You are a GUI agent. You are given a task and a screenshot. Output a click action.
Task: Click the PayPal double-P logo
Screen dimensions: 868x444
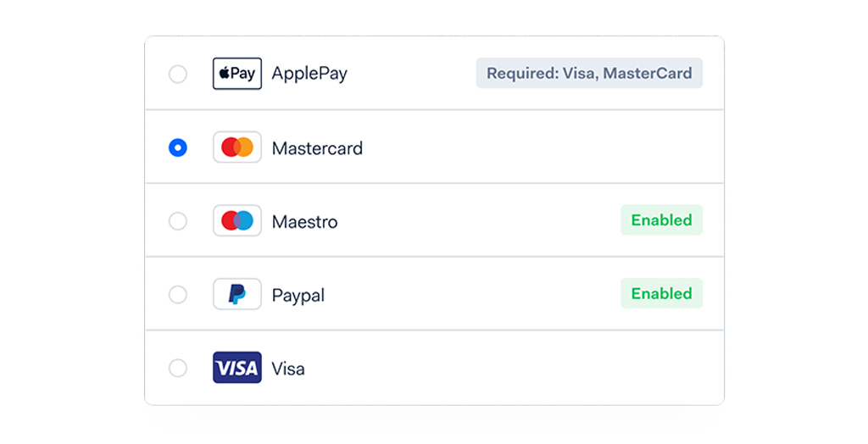click(x=237, y=294)
